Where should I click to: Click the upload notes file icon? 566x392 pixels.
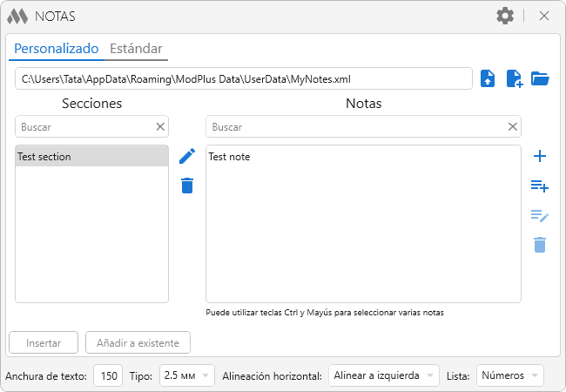tap(489, 78)
